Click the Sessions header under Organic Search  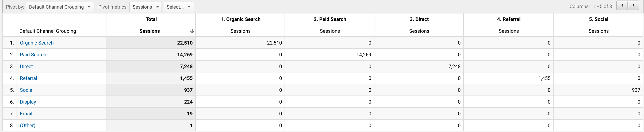240,31
